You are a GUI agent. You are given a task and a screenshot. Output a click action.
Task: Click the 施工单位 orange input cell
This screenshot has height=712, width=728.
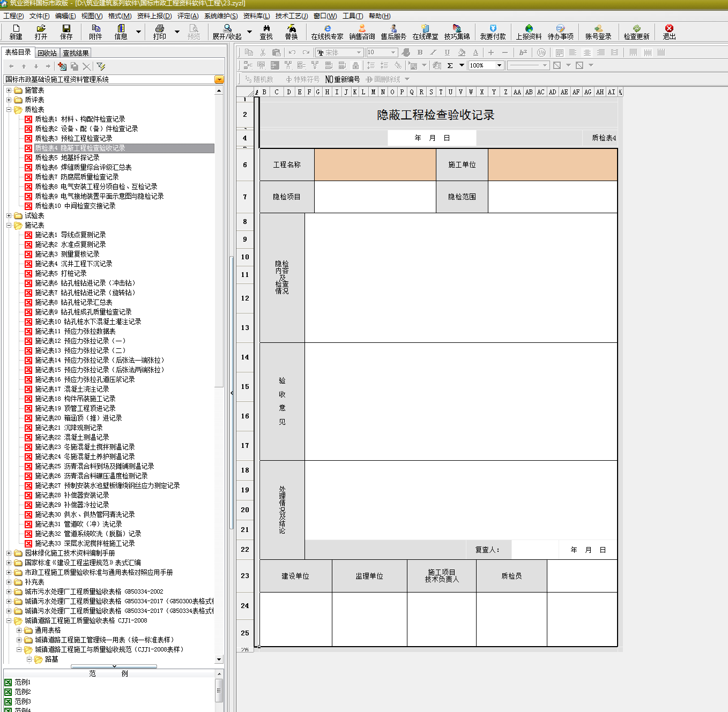(553, 164)
